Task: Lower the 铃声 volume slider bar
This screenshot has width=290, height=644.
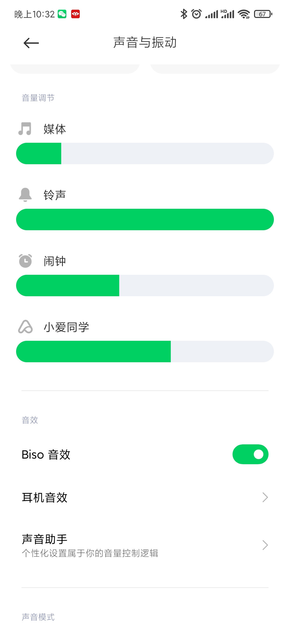Action: 107,219
